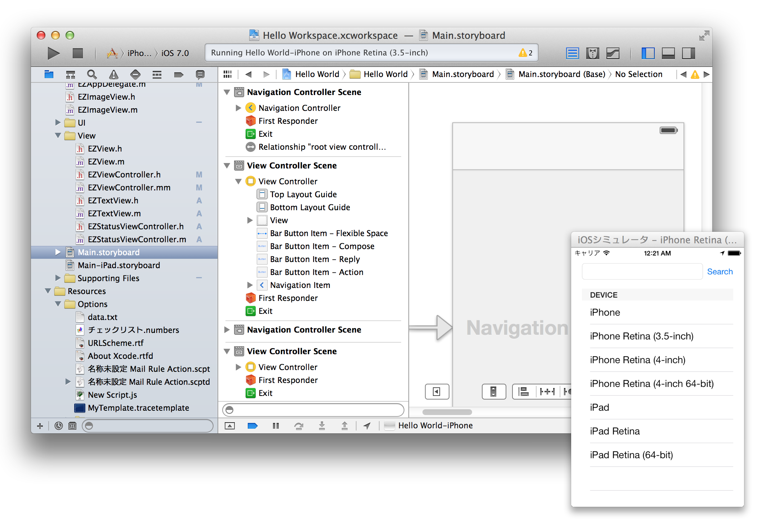The image size is (775, 532).
Task: Step out in the debug bar
Action: pos(345,426)
